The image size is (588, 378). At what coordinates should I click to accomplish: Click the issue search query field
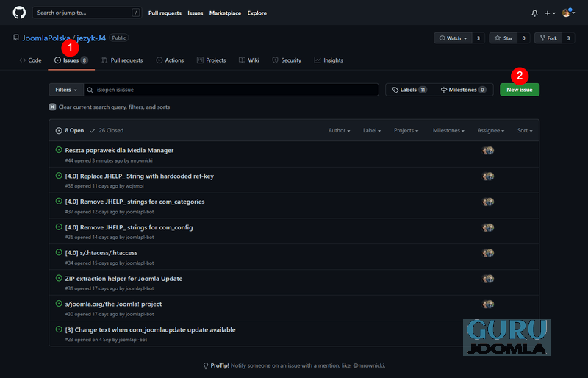(x=231, y=90)
